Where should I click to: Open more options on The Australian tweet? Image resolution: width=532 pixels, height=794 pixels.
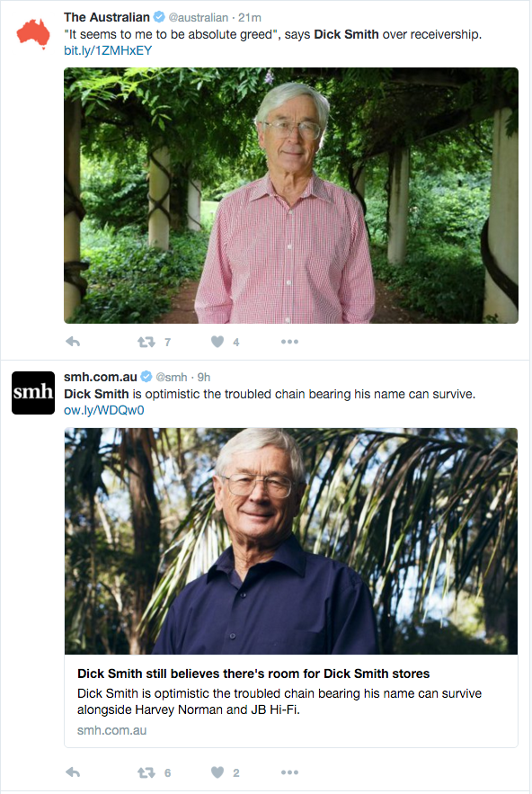point(289,342)
